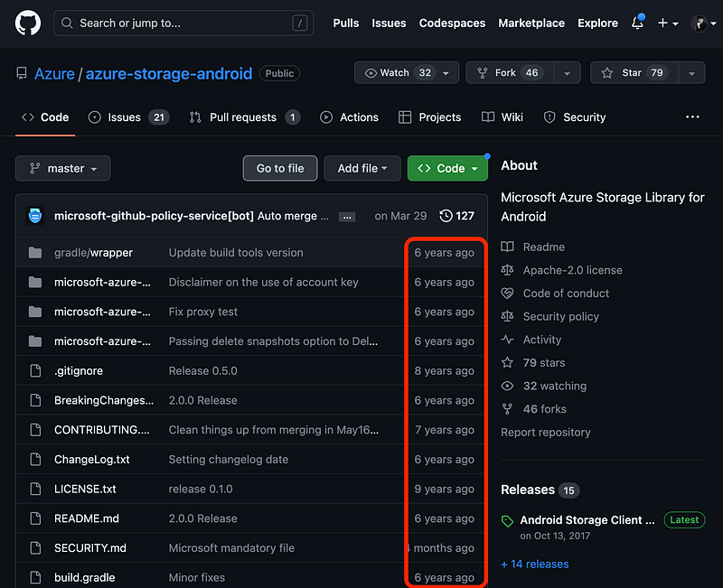Open the green Code dropdown
Screen dimensions: 723x588
pyautogui.click(x=447, y=168)
